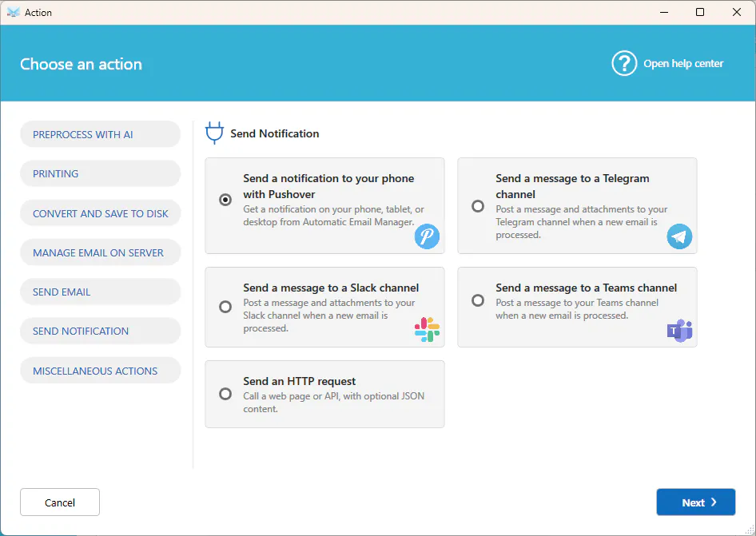Select the HTTP request radio button
Image resolution: width=756 pixels, height=536 pixels.
pyautogui.click(x=225, y=394)
